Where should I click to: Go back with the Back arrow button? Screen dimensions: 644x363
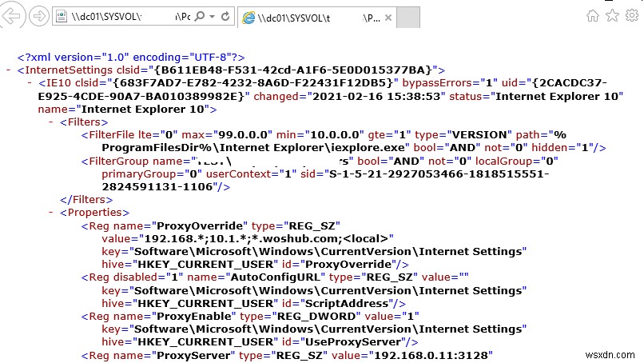tap(12, 16)
